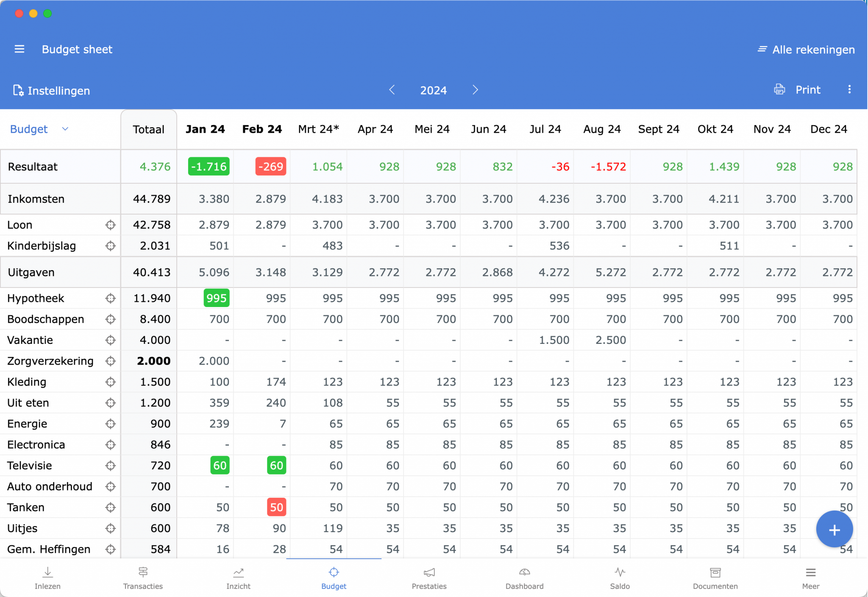The width and height of the screenshot is (868, 597).
Task: Switch to the Inzicht tab
Action: pyautogui.click(x=238, y=572)
